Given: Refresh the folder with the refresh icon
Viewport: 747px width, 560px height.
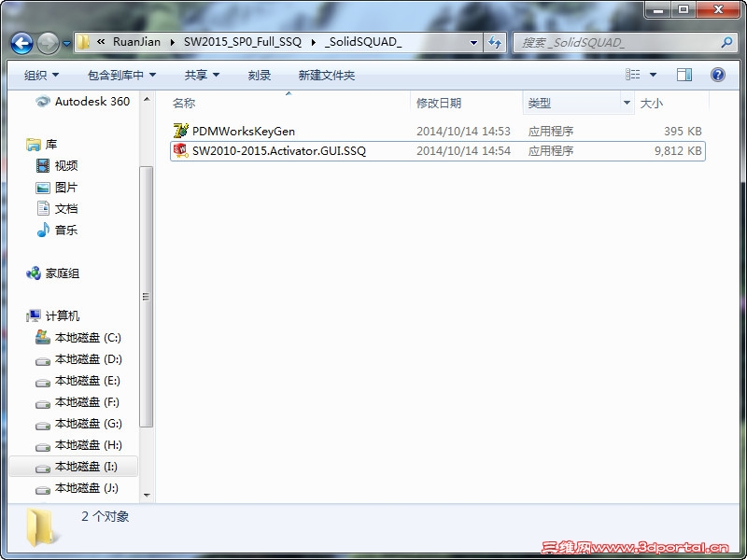Looking at the screenshot, I should click(x=495, y=43).
